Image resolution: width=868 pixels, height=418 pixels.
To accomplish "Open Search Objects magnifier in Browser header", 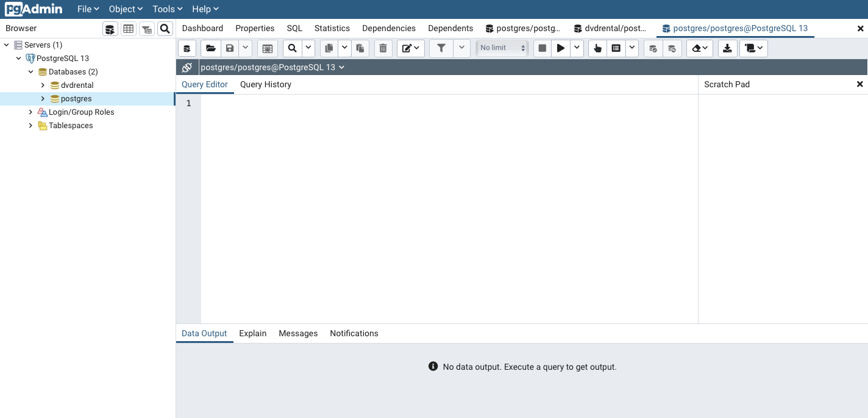I will [165, 29].
